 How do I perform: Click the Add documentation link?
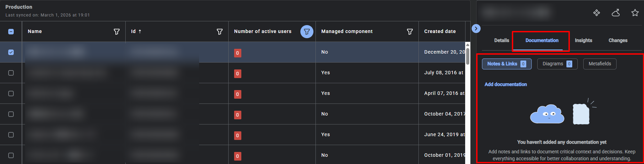tap(506, 85)
